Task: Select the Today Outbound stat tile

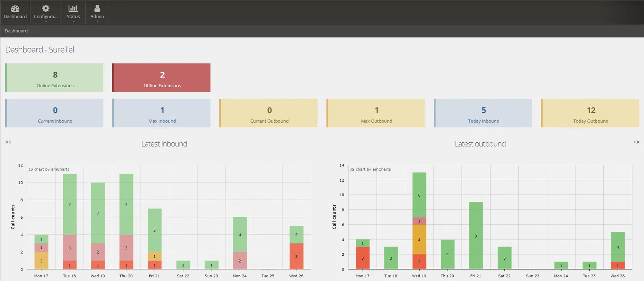Action: coord(590,113)
